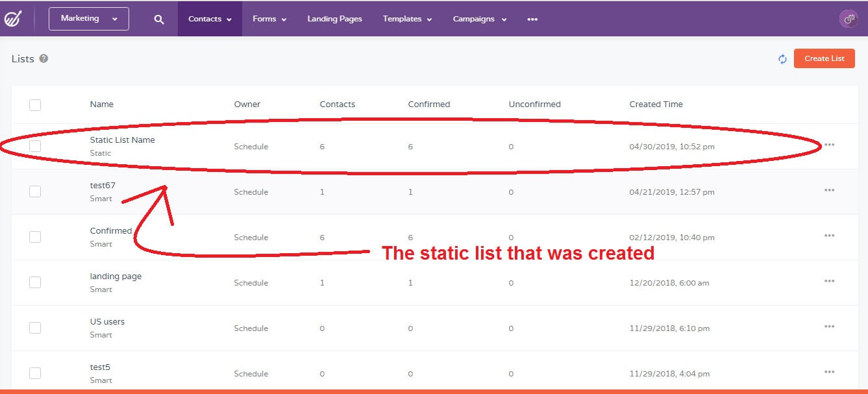This screenshot has height=394, width=868.
Task: Open the actions menu for Static List Name
Action: coord(829,145)
